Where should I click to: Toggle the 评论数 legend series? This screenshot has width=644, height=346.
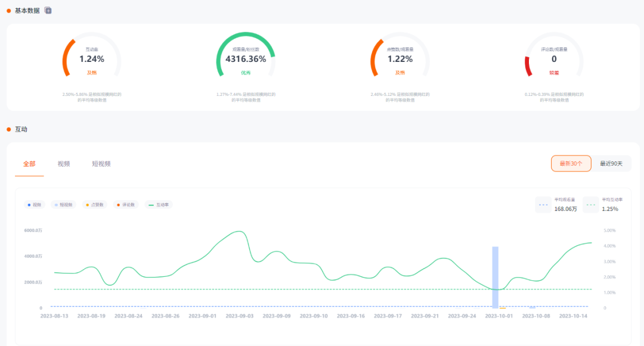(126, 205)
